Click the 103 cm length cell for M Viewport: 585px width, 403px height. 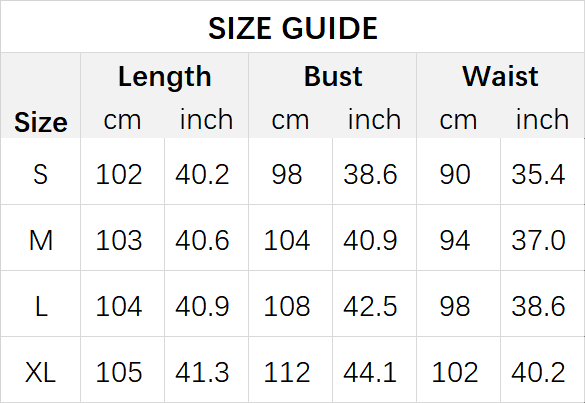coord(119,240)
